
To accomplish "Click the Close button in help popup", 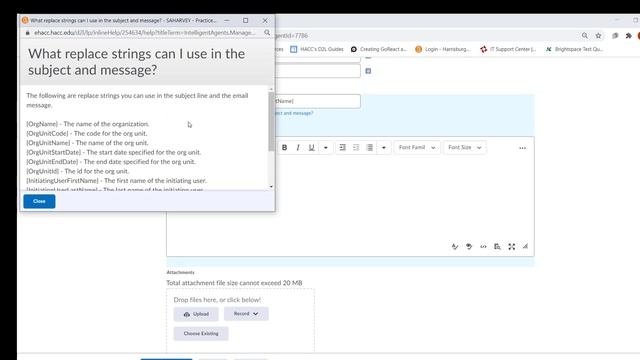I will [x=39, y=201].
